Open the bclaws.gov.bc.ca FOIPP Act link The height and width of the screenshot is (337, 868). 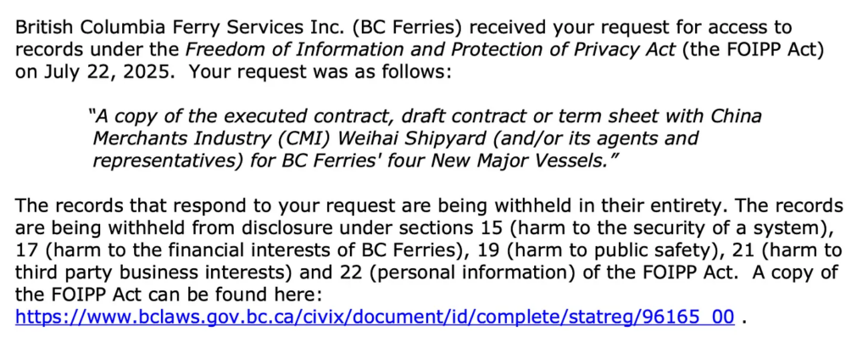(x=375, y=317)
